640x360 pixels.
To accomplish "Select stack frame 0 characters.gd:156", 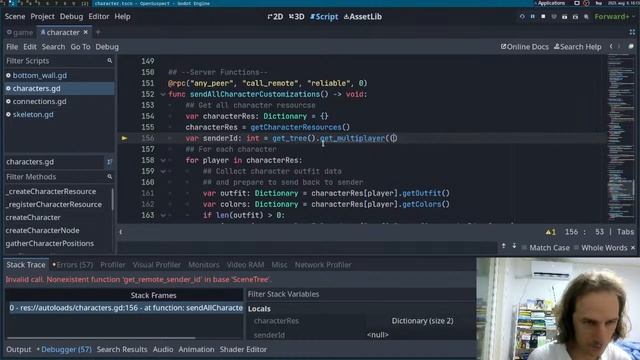I will point(126,308).
